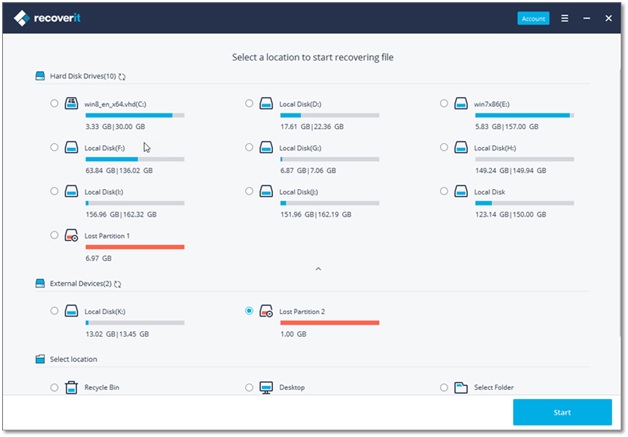Click the Desktop monitor icon
Viewport: 628px width, 437px height.
pyautogui.click(x=267, y=387)
